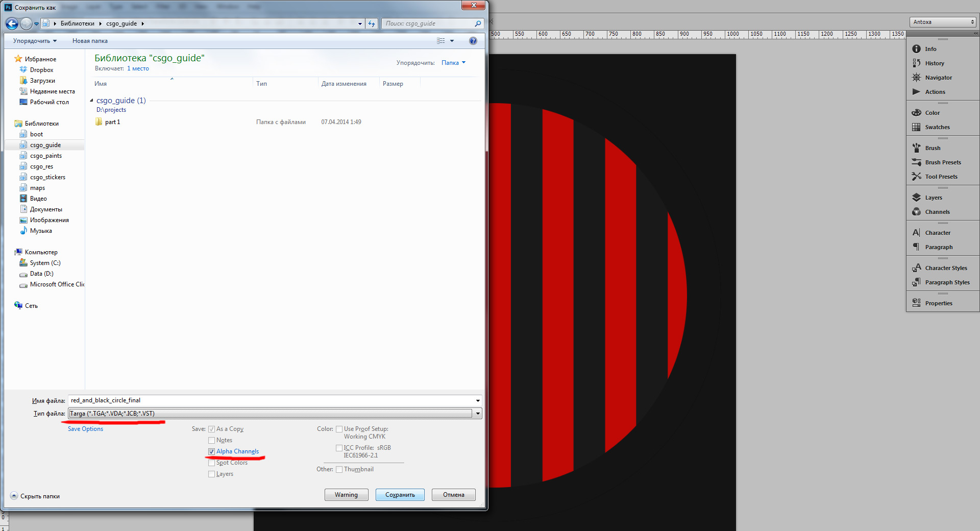Go back in the save dialog
980x531 pixels.
(x=12, y=23)
